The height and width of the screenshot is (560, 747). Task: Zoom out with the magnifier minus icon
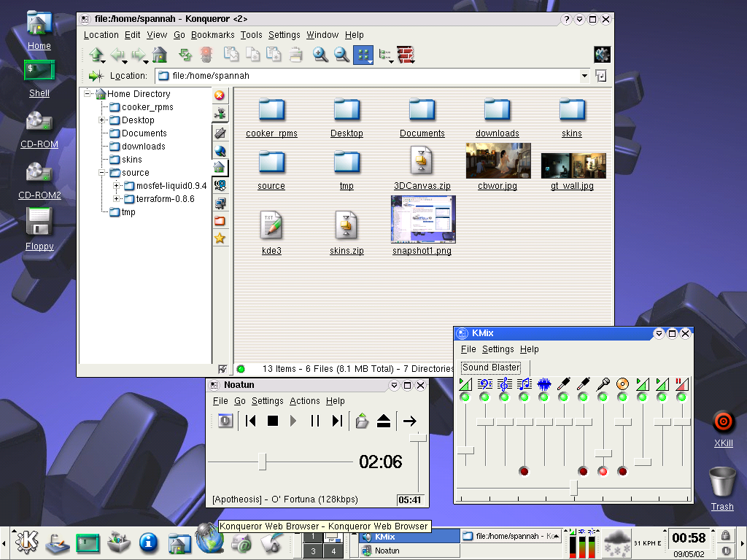(x=341, y=55)
